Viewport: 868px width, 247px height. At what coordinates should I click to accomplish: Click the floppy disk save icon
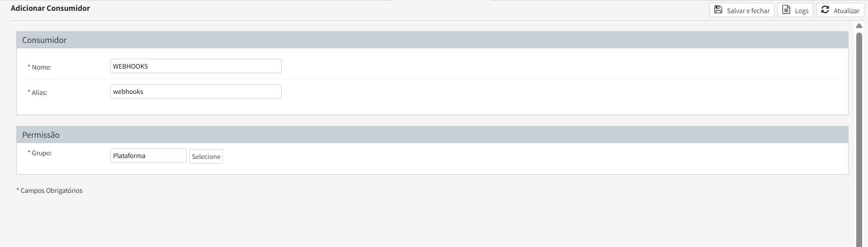click(x=718, y=9)
